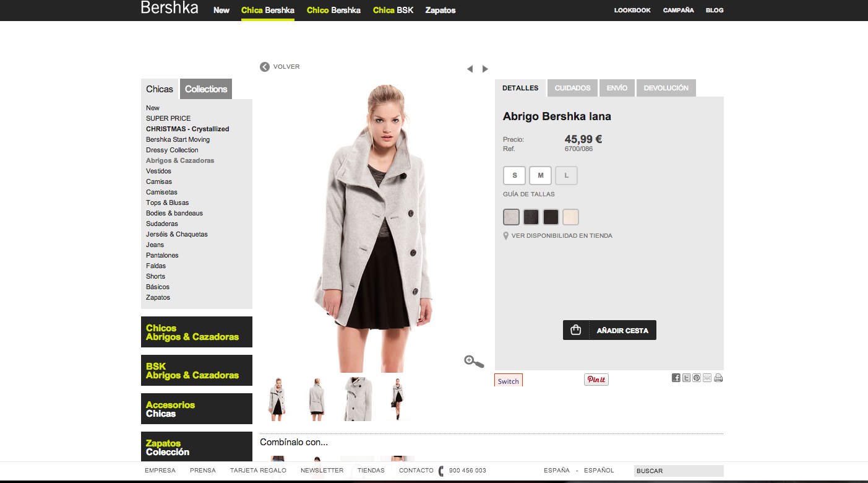868x483 pixels.
Task: Open Zapatos Colección banner
Action: (197, 446)
